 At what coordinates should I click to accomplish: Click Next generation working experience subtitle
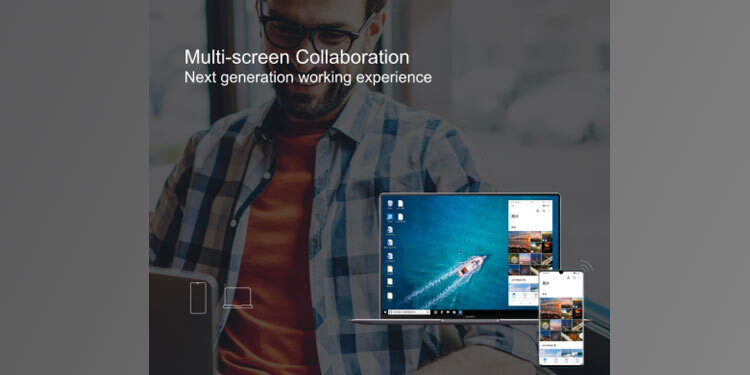308,77
